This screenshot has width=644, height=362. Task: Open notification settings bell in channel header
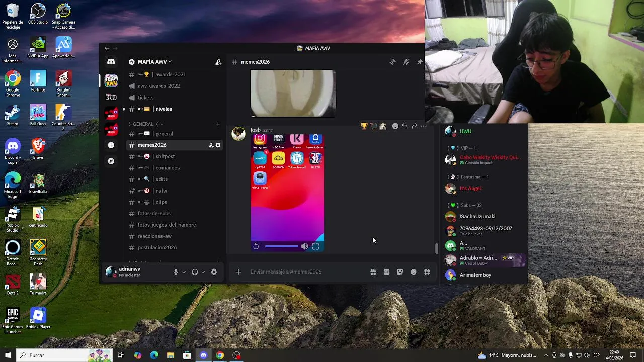(406, 62)
